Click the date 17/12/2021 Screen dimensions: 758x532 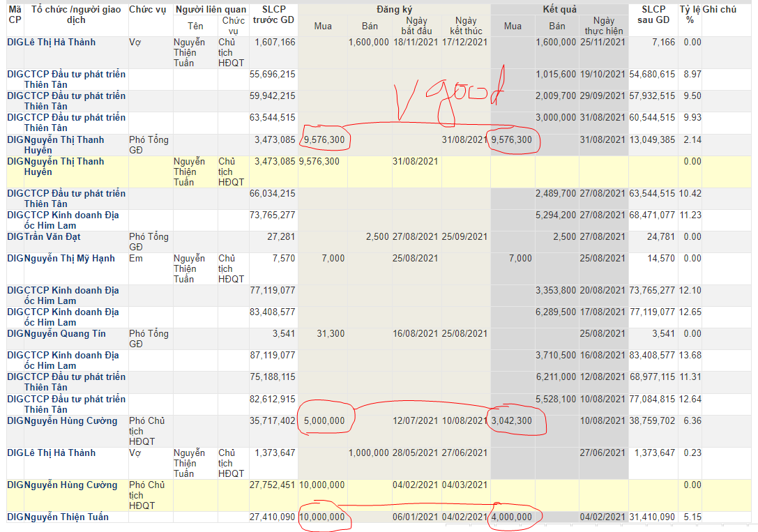coord(465,43)
